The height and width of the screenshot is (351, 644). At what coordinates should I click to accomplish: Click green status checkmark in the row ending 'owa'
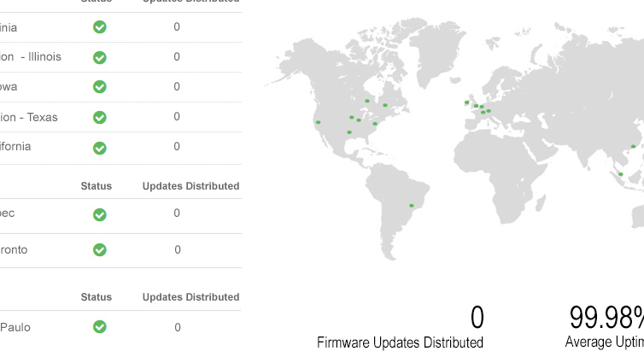tap(100, 86)
